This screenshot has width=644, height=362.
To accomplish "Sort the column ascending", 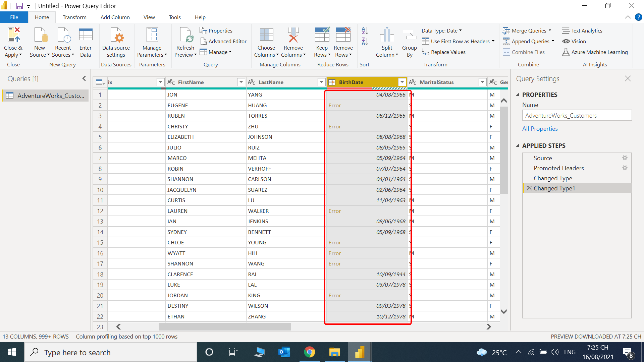I will click(365, 31).
